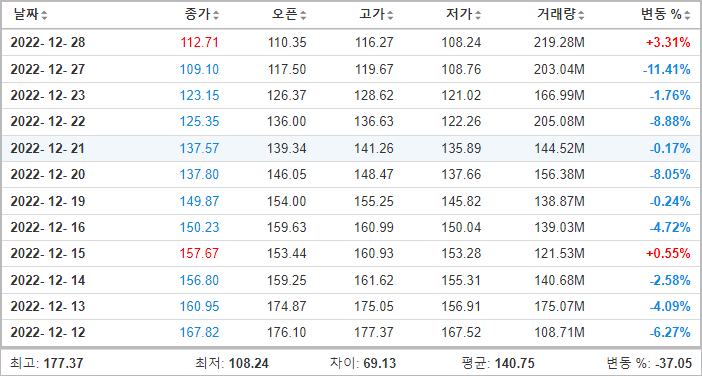
Task: Click closing price 112.71
Action: [200, 43]
